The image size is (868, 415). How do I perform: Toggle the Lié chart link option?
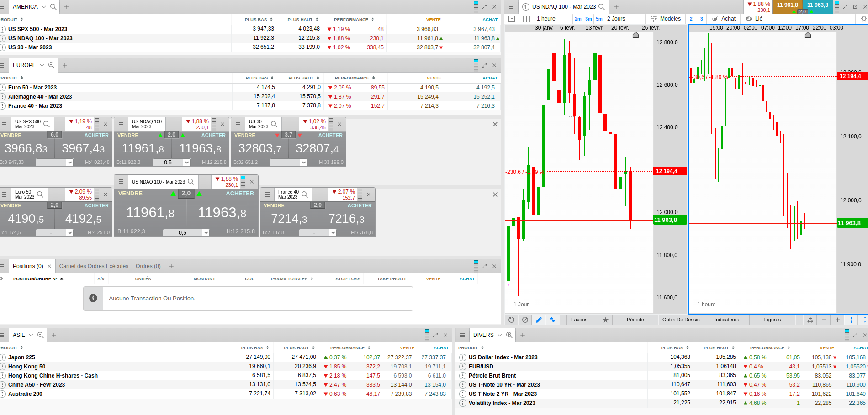(x=754, y=19)
